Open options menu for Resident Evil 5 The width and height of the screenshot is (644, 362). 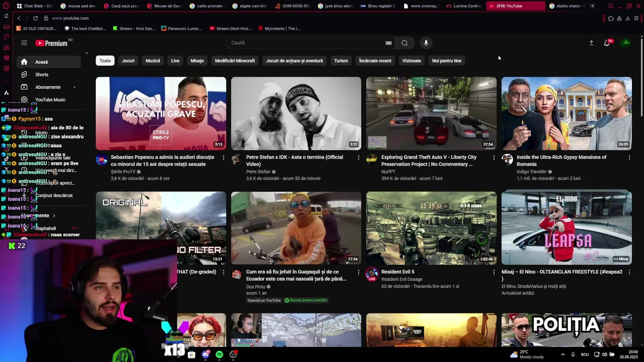coord(494,272)
